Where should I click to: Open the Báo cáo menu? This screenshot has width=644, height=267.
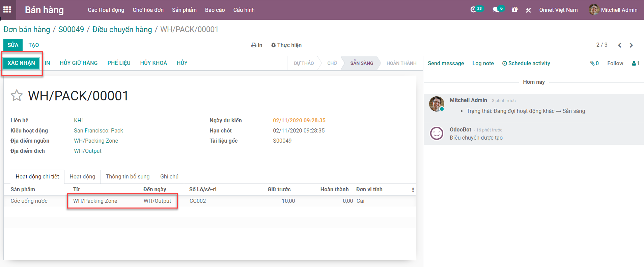[x=215, y=10]
